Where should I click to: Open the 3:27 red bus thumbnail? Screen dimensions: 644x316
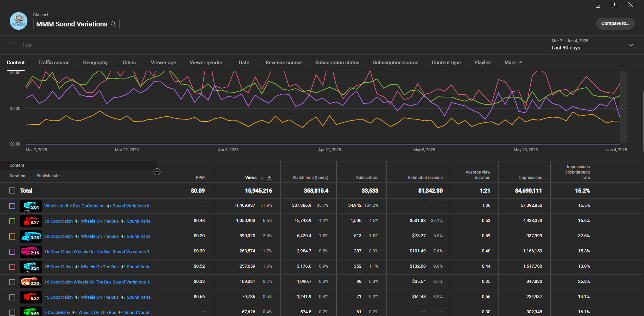pyautogui.click(x=31, y=221)
